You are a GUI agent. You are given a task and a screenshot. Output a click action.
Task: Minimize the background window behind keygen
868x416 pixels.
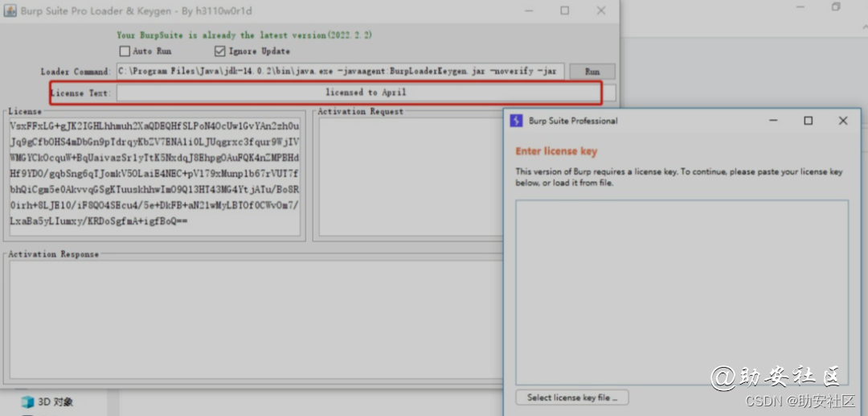coord(801,7)
